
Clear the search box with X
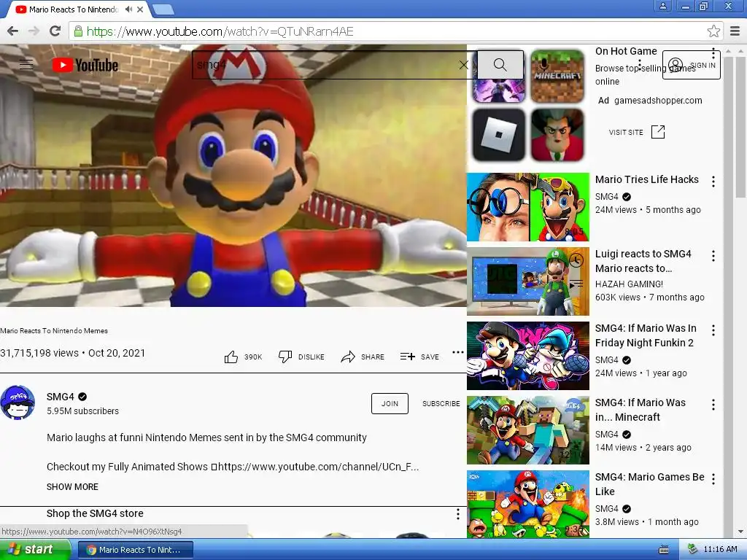click(x=463, y=65)
